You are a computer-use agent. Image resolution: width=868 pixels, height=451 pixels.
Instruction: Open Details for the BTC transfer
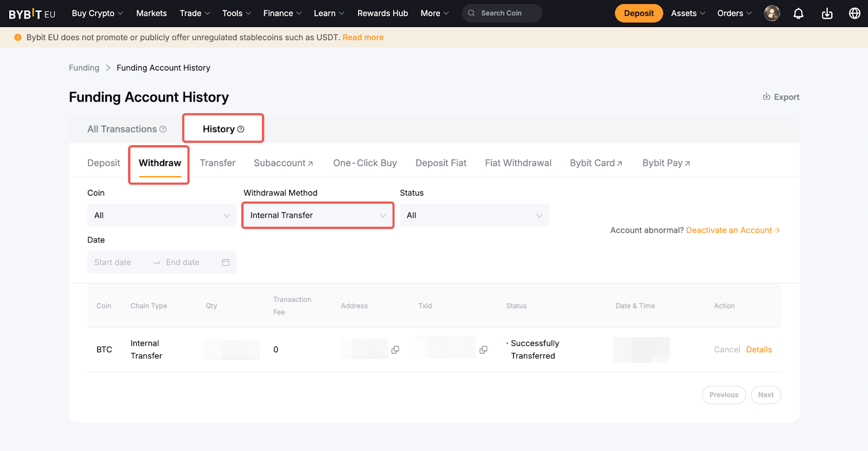coord(758,350)
